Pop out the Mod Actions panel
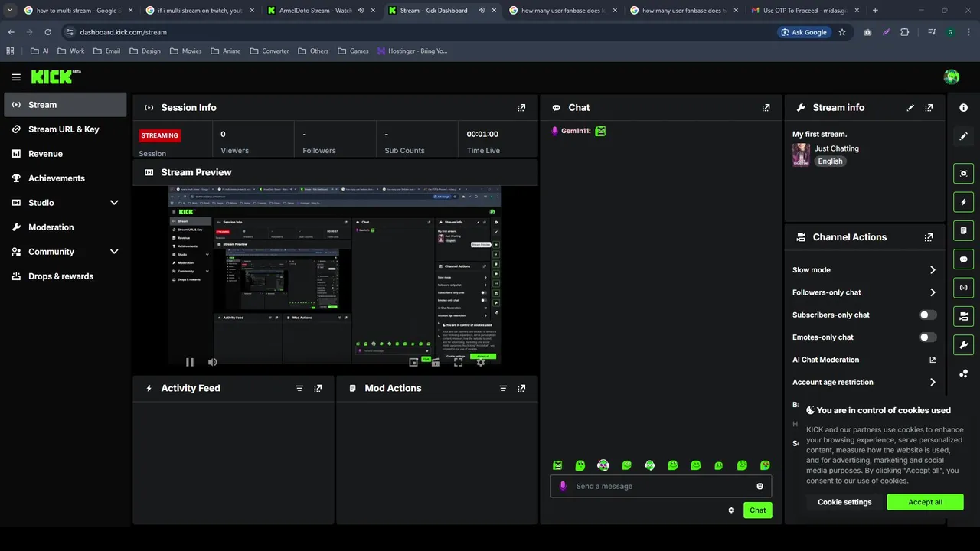The image size is (980, 551). pyautogui.click(x=521, y=389)
